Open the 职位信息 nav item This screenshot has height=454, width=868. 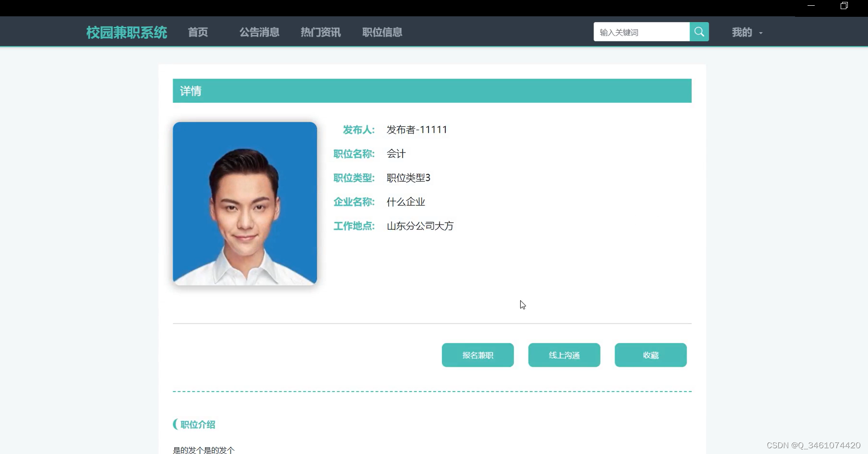pos(382,32)
